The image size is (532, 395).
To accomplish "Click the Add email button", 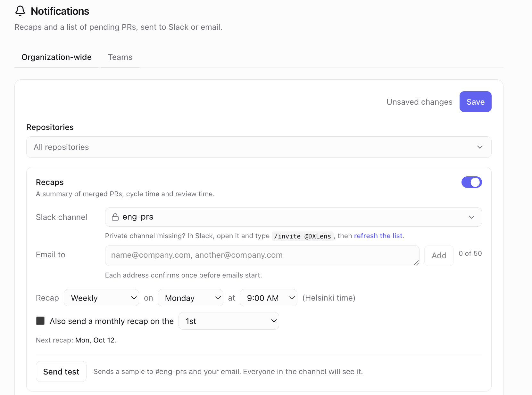I will coord(439,255).
